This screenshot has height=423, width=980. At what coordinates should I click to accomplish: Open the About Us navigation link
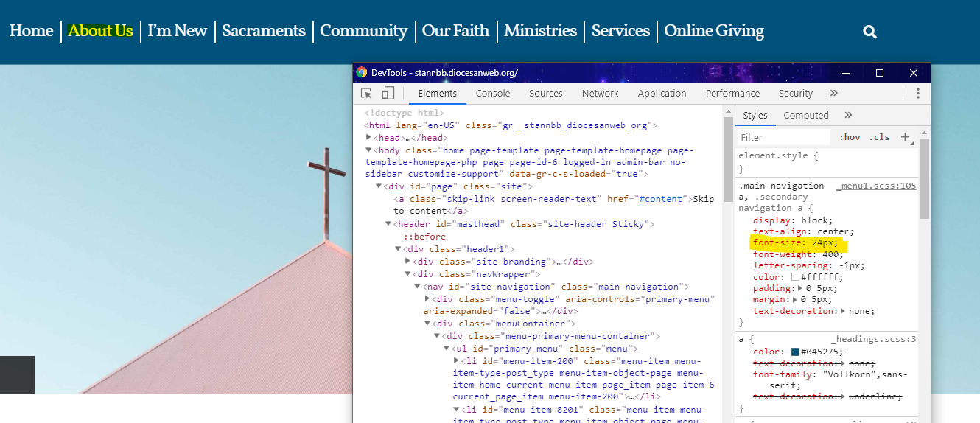tap(100, 31)
